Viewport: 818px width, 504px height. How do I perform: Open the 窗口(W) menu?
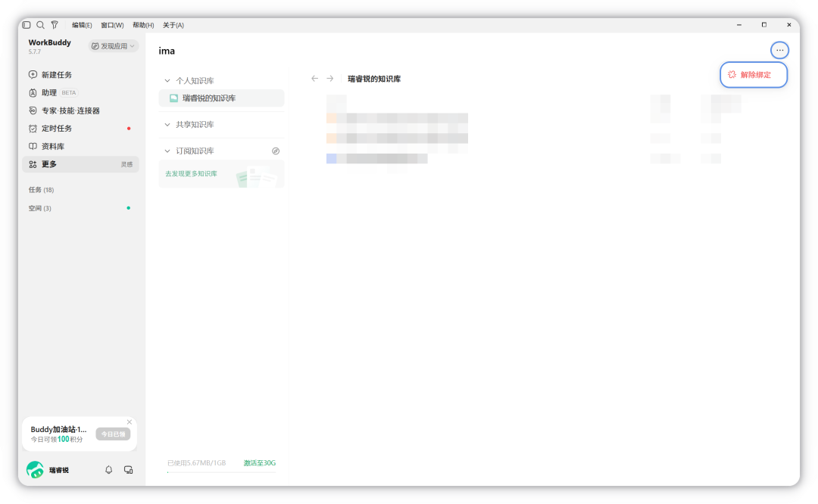pos(112,25)
